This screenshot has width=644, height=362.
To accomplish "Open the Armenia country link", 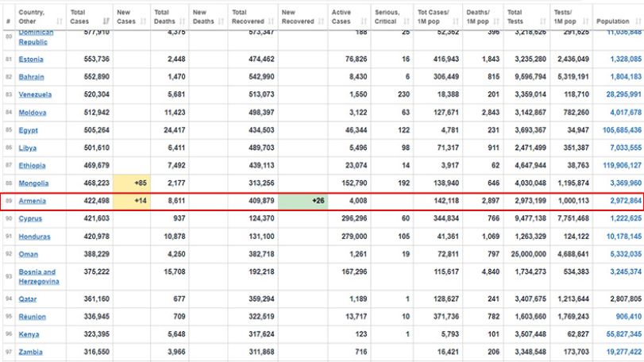I will [x=32, y=201].
